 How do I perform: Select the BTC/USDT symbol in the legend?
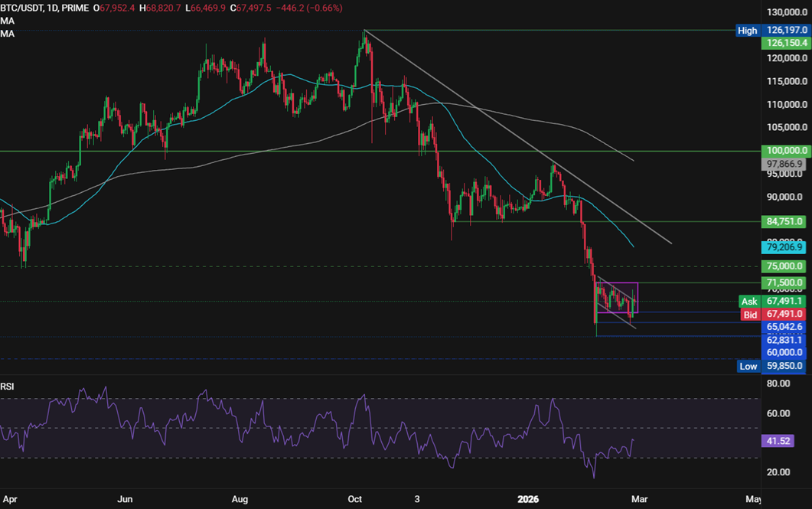21,6
